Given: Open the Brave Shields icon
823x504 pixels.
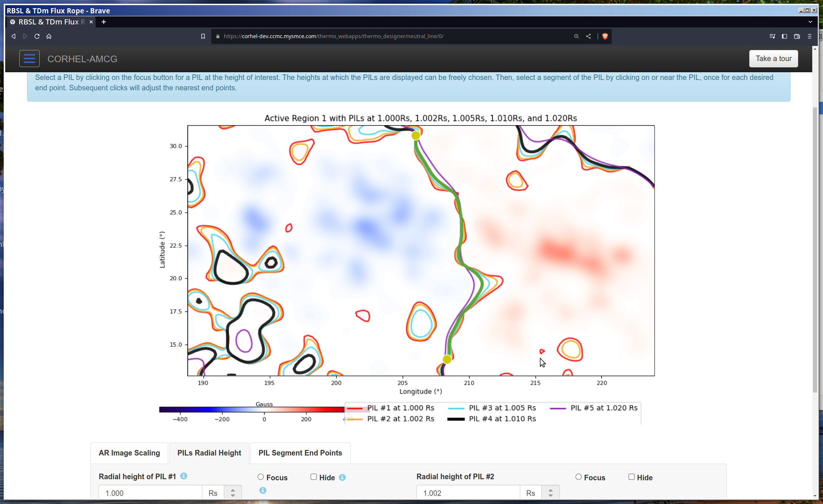Looking at the screenshot, I should pos(605,36).
